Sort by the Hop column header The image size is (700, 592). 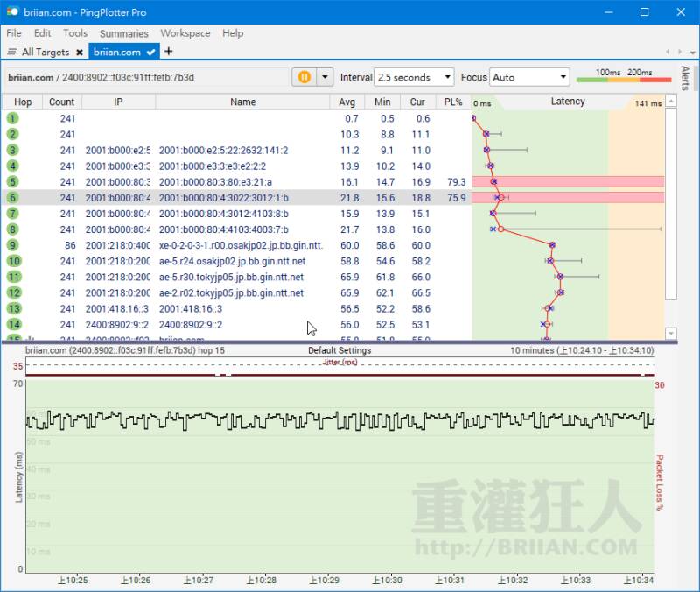click(23, 102)
